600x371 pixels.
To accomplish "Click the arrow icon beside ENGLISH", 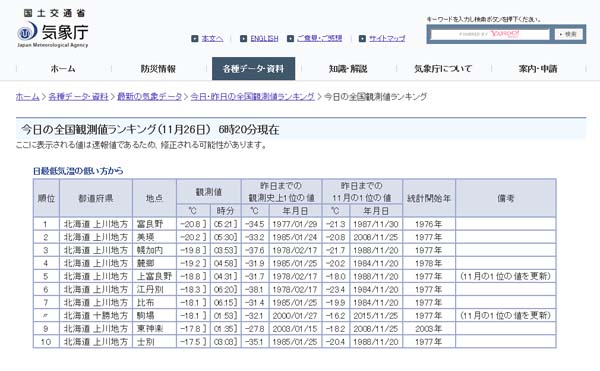I will click(x=243, y=38).
